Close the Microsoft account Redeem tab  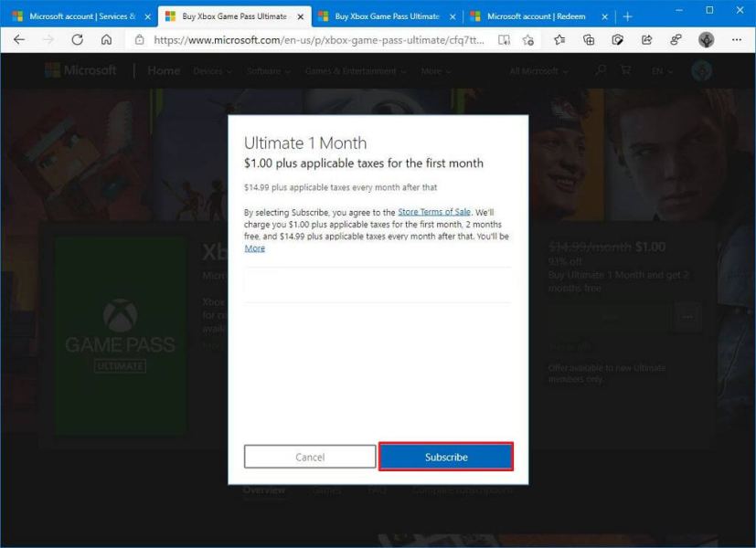click(x=604, y=16)
